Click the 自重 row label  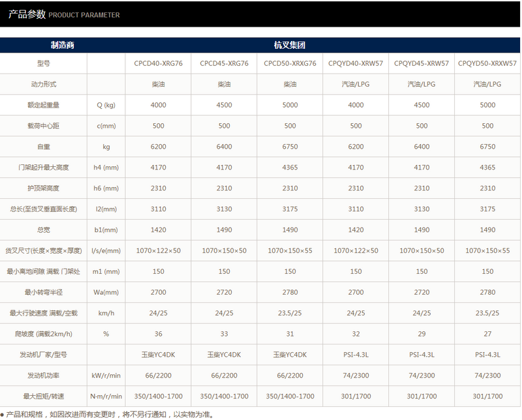click(44, 147)
